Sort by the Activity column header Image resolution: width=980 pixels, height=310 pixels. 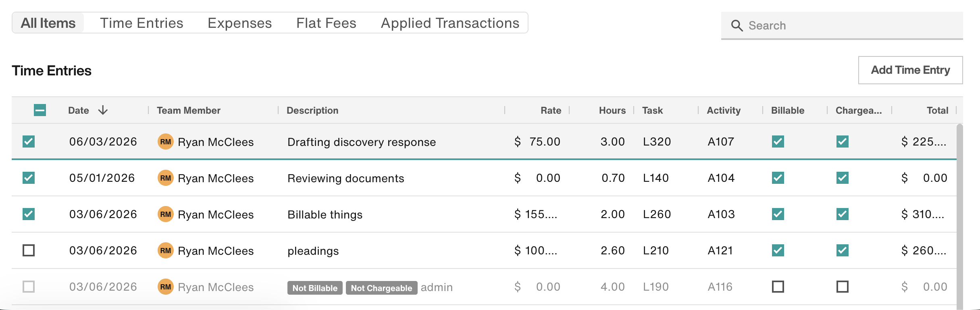pyautogui.click(x=724, y=110)
